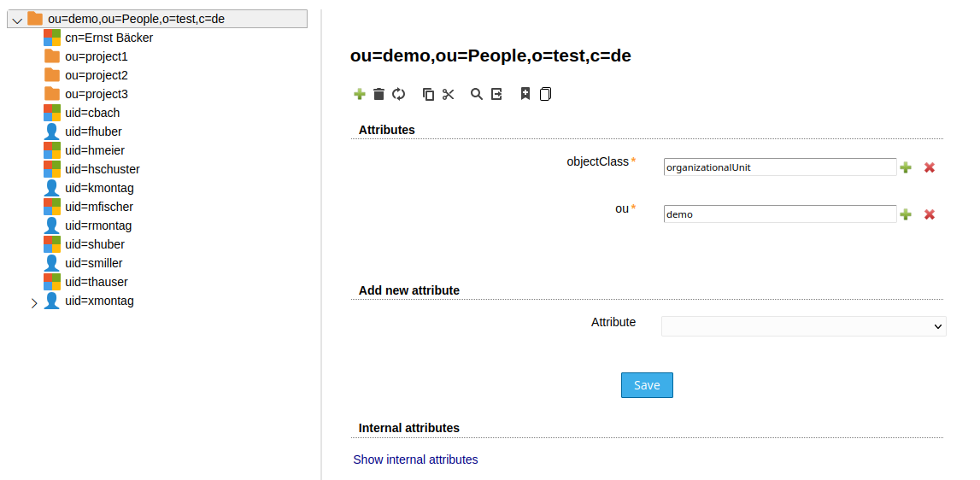Screen dimensions: 980x480
Task: Refresh the entry with the reload icon
Action: point(398,94)
